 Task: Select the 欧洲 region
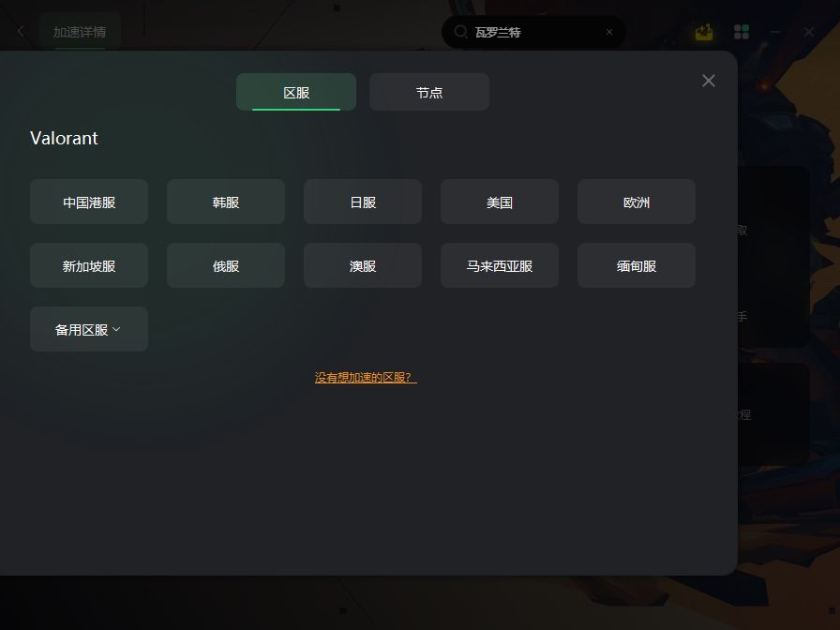pos(637,202)
